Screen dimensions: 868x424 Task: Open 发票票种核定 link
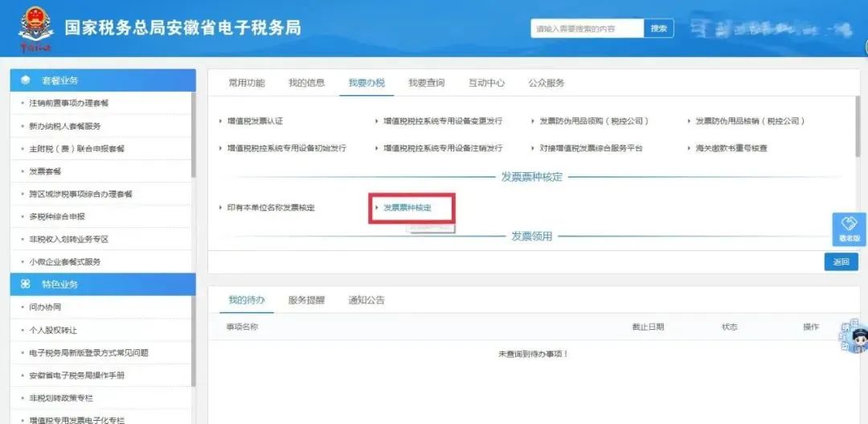(x=407, y=208)
